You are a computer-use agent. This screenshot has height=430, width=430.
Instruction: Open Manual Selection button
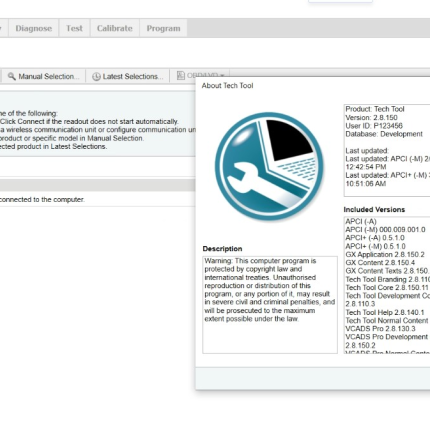point(44,76)
